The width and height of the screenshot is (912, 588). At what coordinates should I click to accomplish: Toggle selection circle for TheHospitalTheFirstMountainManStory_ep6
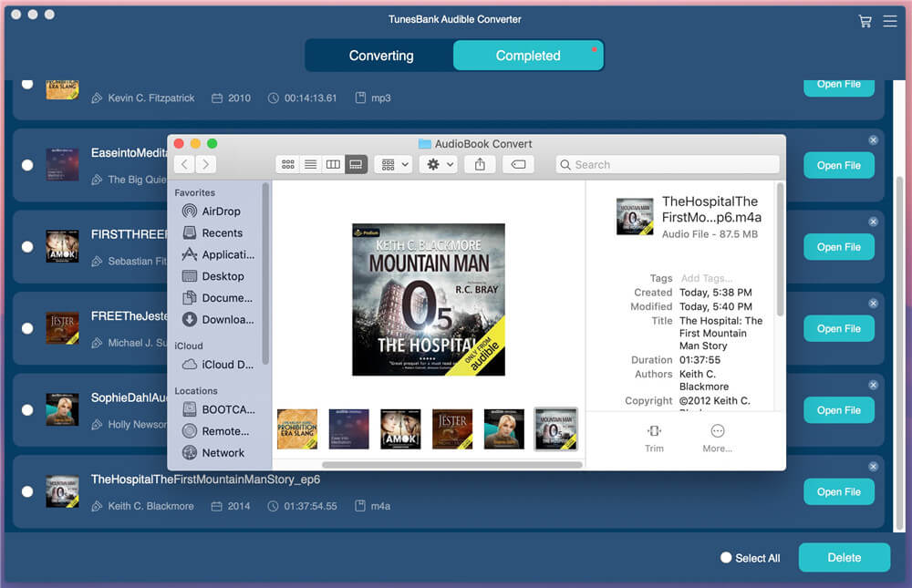pos(26,492)
